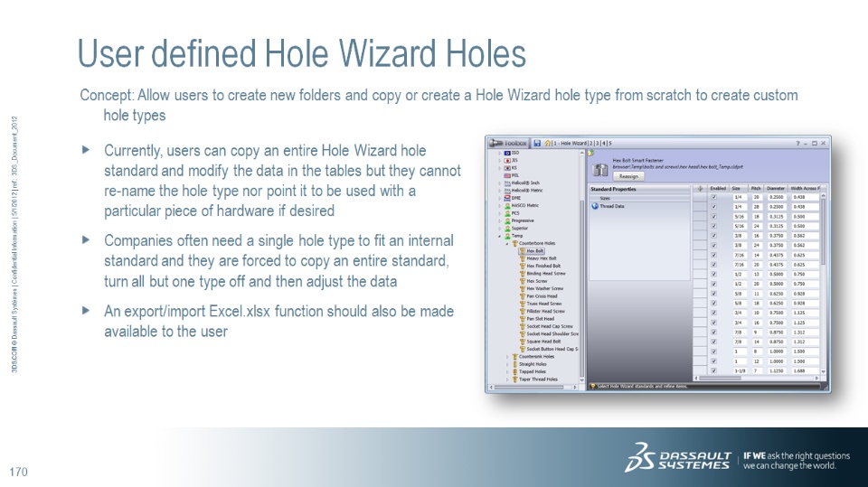
Task: Uncheck Enabled for size 1/2 pitch 13
Action: pos(714,275)
